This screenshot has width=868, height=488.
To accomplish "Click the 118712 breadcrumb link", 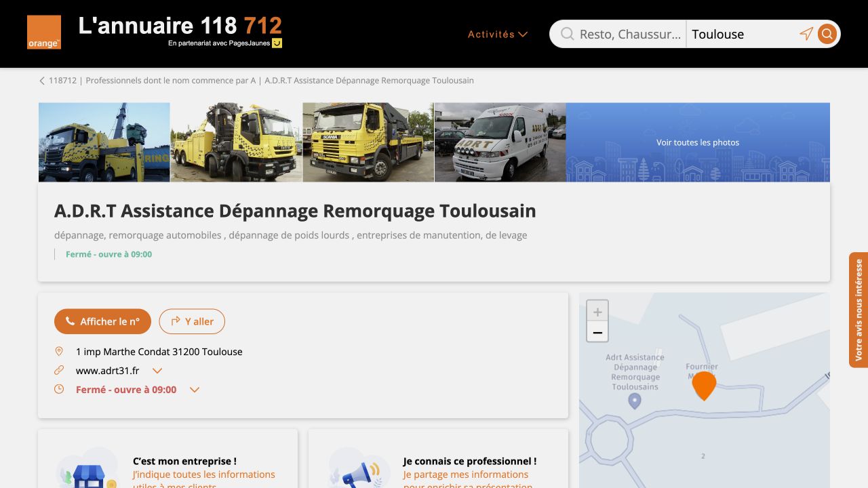I will click(x=62, y=81).
